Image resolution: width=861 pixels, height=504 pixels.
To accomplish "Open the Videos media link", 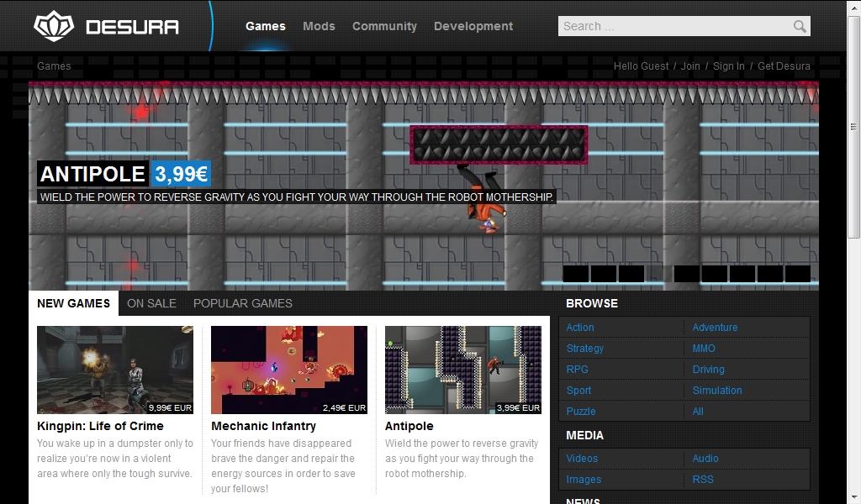I will (582, 459).
